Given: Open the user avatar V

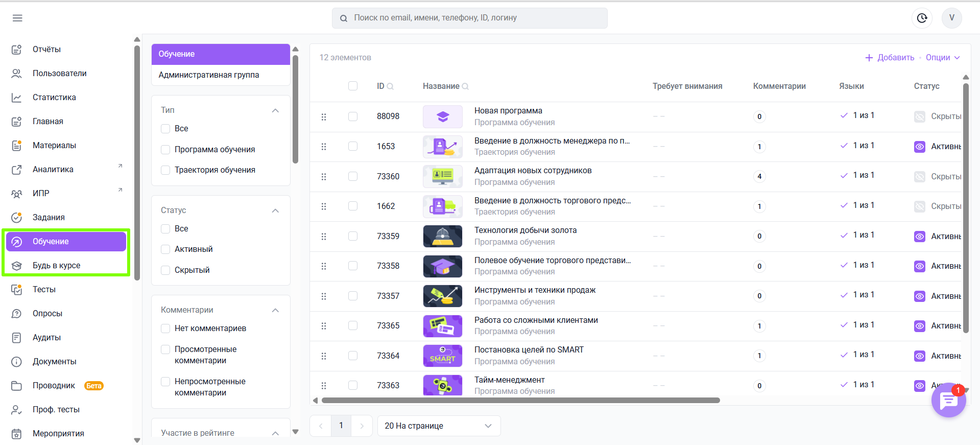Looking at the screenshot, I should [951, 18].
